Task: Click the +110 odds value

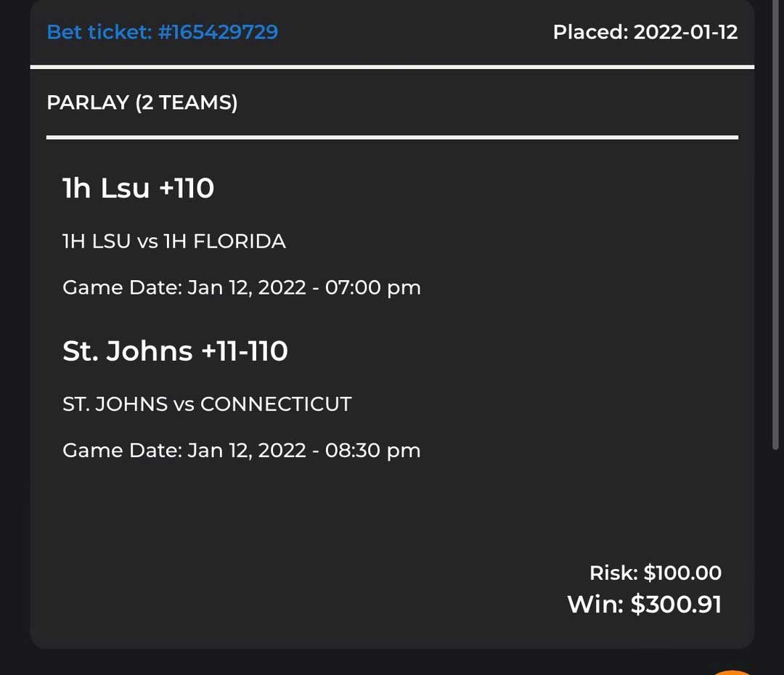Action: point(187,188)
